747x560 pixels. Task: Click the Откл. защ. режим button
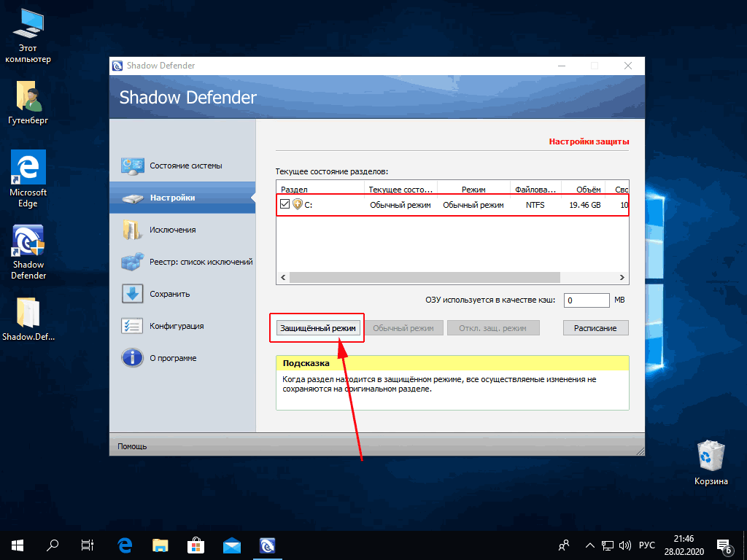[493, 327]
